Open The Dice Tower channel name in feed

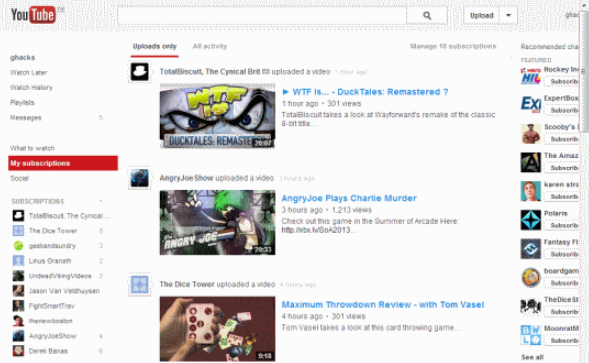187,284
